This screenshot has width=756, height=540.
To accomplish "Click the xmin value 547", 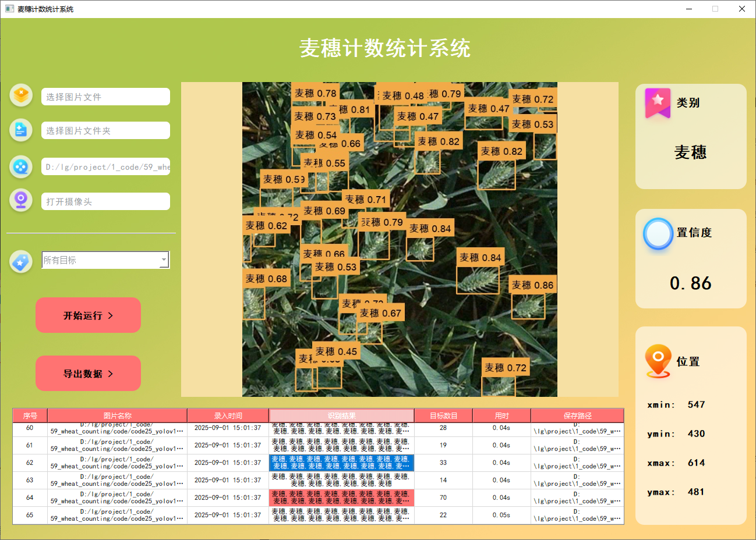I will click(696, 404).
